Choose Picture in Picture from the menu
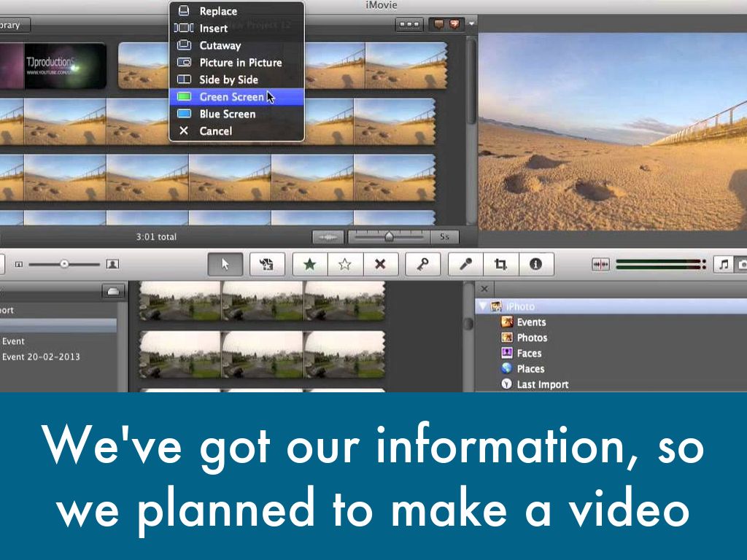 (240, 63)
